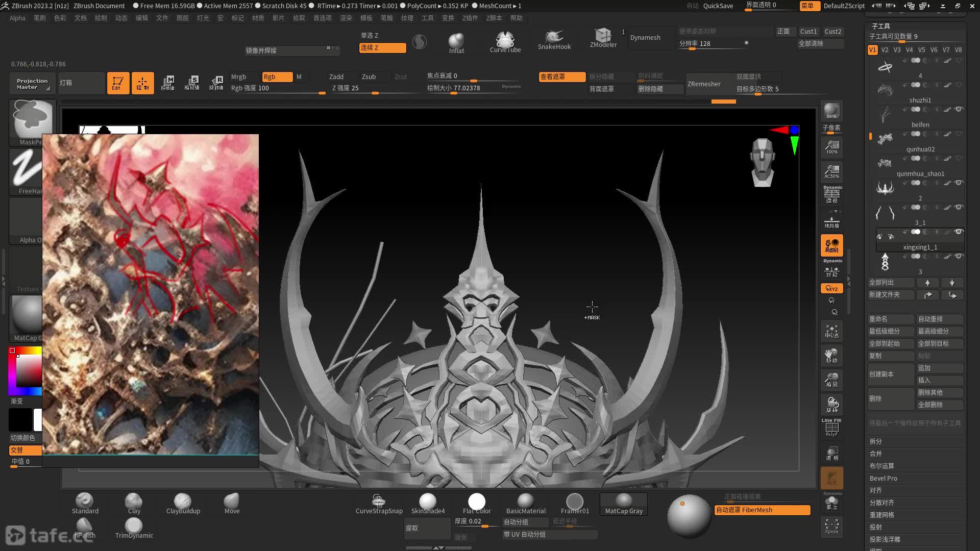Switch to the V2 visibility set tab

pyautogui.click(x=885, y=50)
